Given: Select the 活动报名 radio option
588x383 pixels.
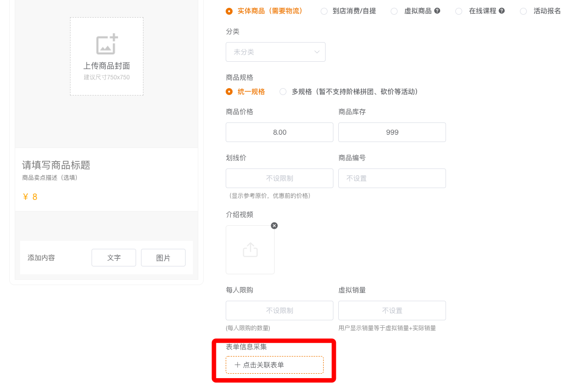Looking at the screenshot, I should [523, 11].
